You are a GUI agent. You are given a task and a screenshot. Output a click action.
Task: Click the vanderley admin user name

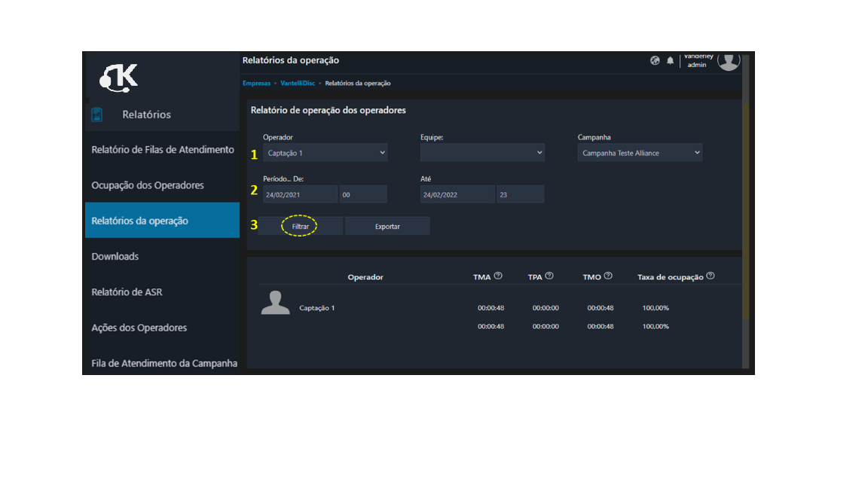click(698, 60)
